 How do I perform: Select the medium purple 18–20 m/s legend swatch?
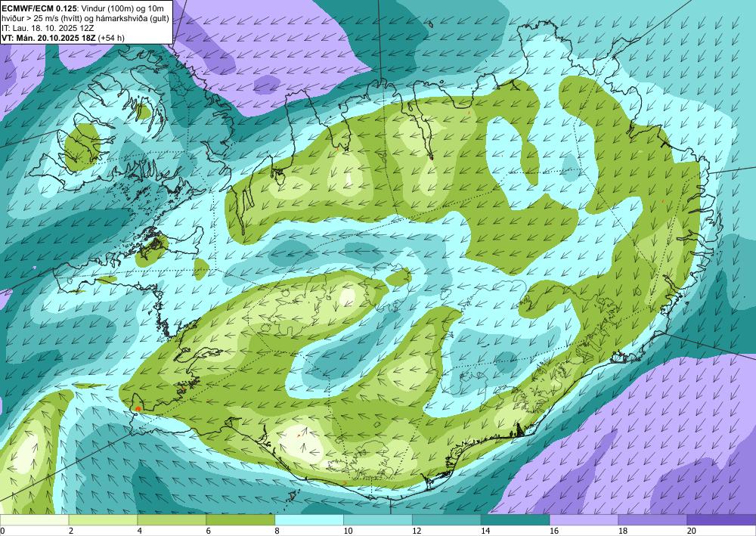click(x=653, y=520)
